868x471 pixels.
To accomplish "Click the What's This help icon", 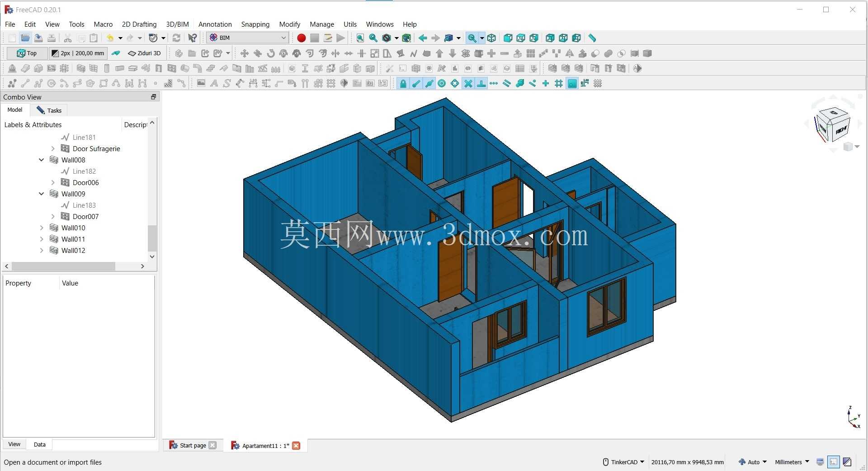I will [193, 38].
